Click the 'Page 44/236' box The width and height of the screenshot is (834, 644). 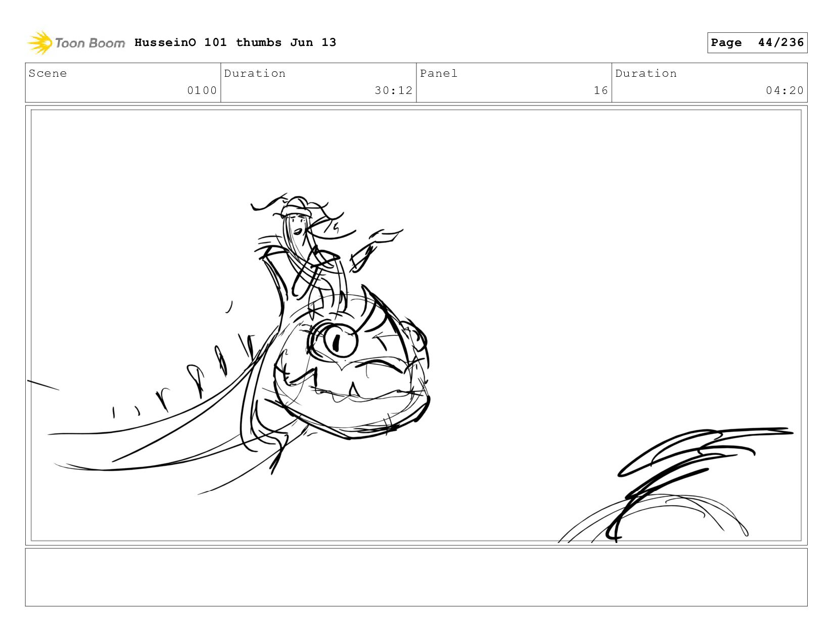pyautogui.click(x=757, y=42)
